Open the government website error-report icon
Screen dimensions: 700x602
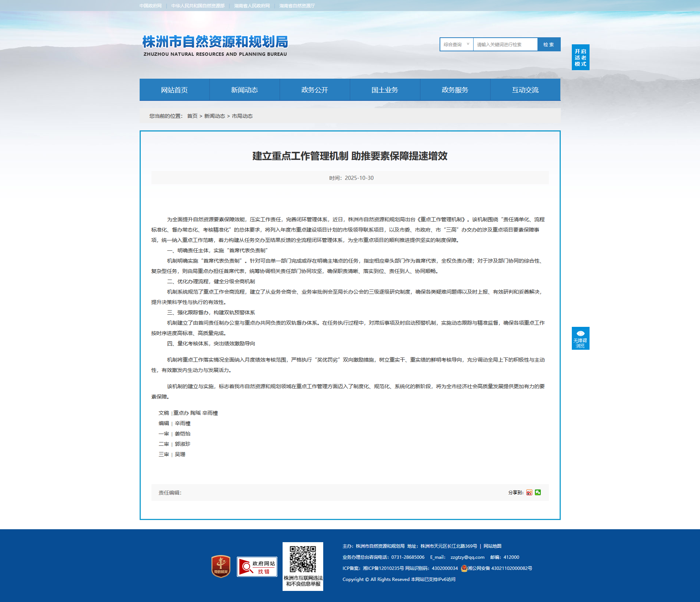(257, 567)
